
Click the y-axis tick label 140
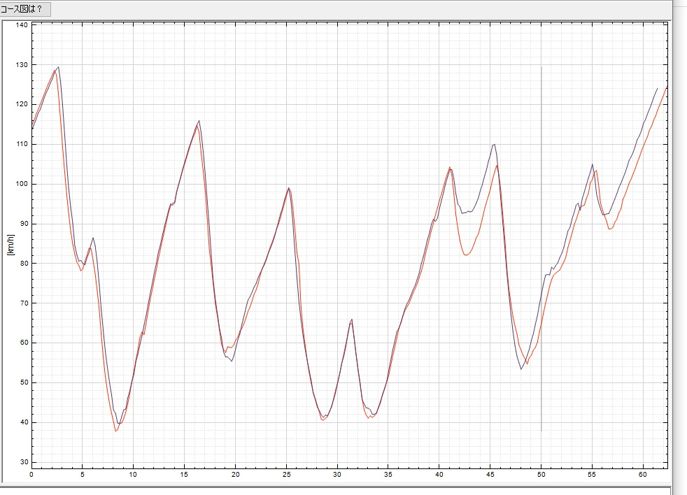[x=21, y=25]
